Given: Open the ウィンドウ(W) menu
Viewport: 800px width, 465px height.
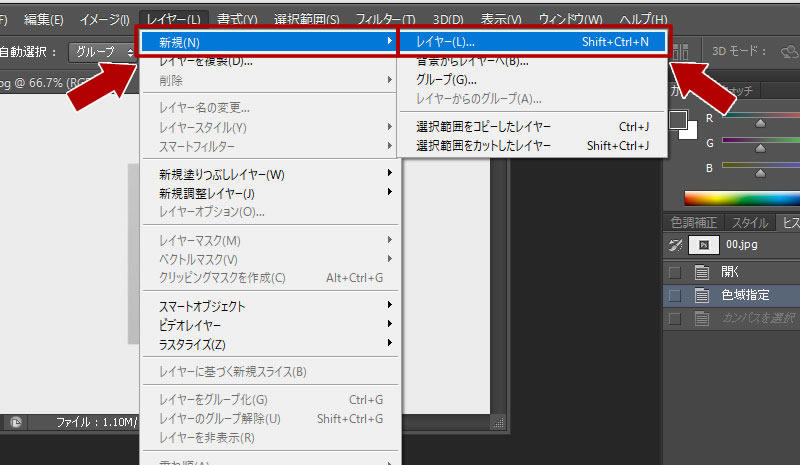Looking at the screenshot, I should (570, 19).
